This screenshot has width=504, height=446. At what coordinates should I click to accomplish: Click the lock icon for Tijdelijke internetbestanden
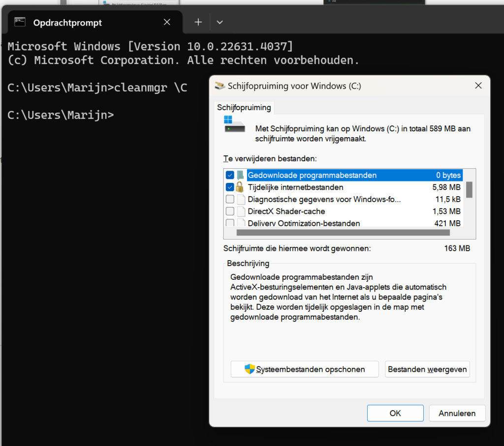pyautogui.click(x=240, y=186)
